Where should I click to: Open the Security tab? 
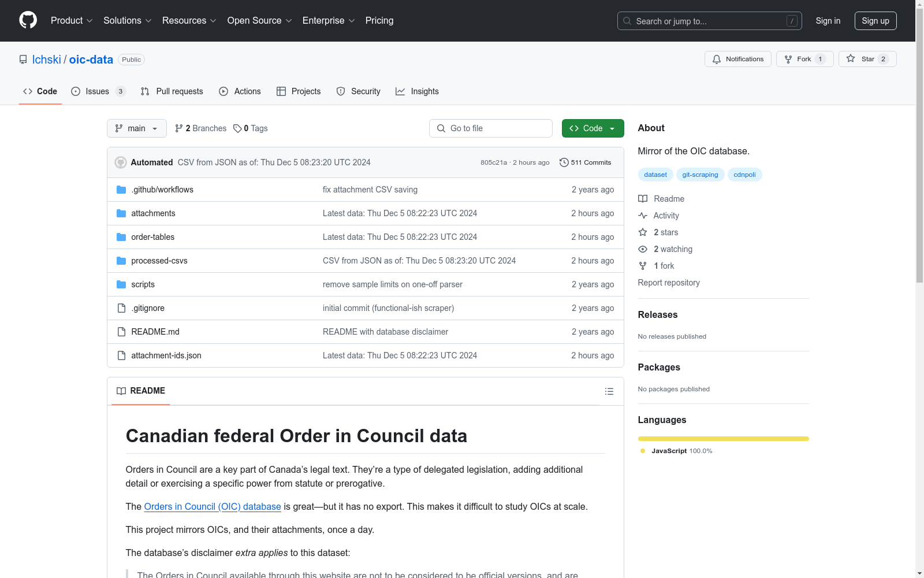[x=359, y=91]
